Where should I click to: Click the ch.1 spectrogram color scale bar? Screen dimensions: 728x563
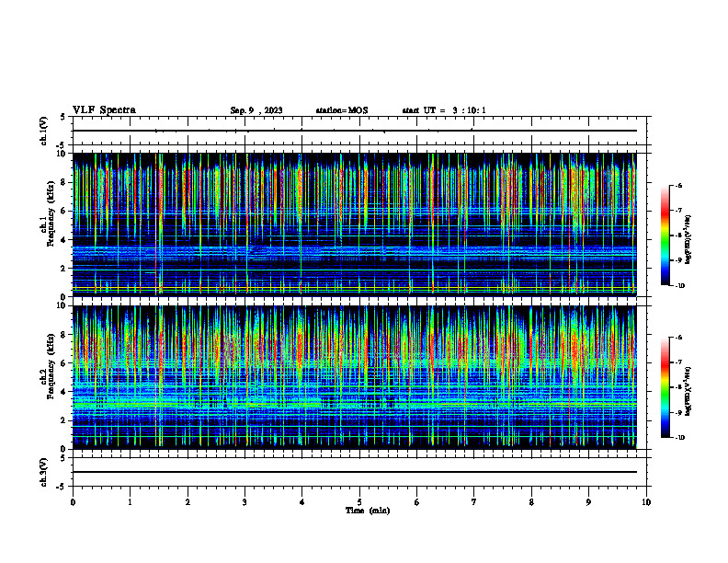coord(665,236)
